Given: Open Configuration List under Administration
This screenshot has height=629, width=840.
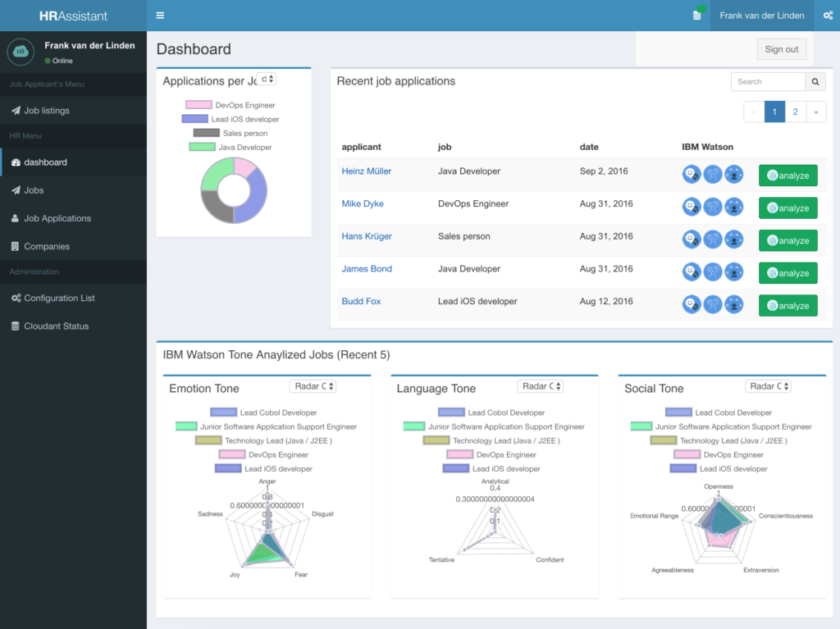Looking at the screenshot, I should click(73, 298).
